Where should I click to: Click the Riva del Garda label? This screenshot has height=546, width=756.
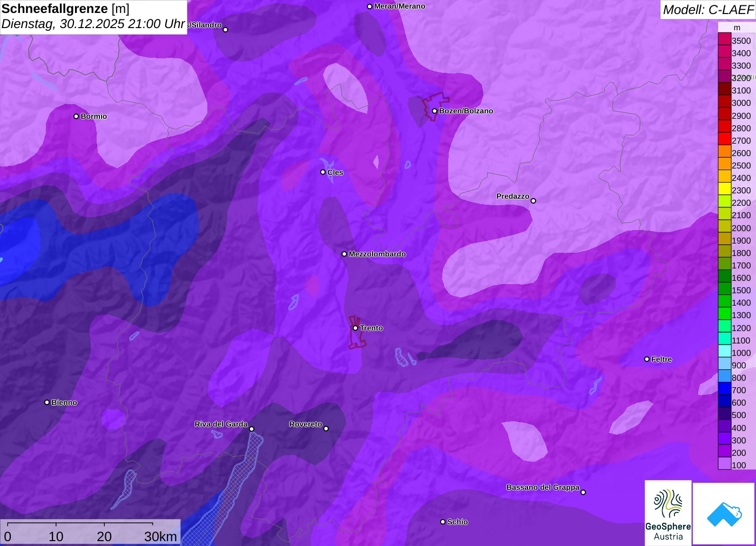click(x=221, y=424)
